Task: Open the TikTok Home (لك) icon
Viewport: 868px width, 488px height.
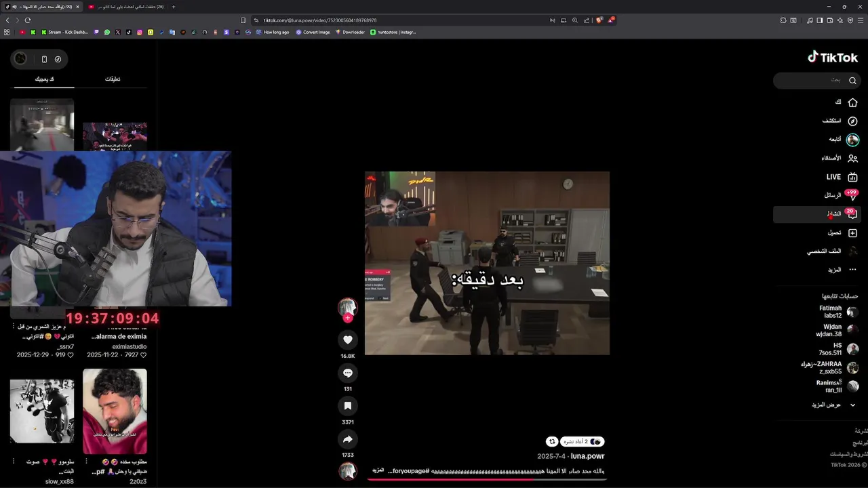Action: (852, 102)
